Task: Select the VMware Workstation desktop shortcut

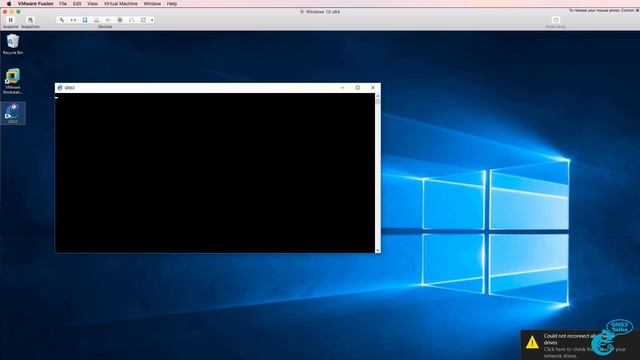Action: [13, 82]
